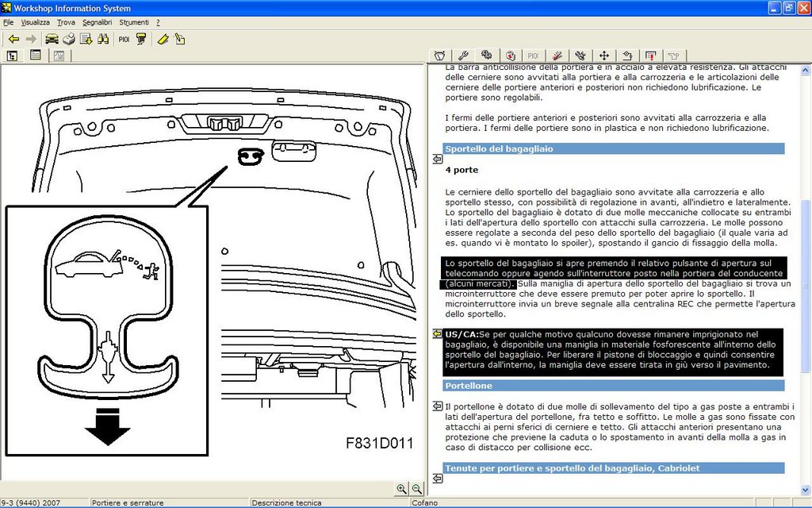The width and height of the screenshot is (812, 508).
Task: Open the bookmark download page icon
Action: [86, 40]
